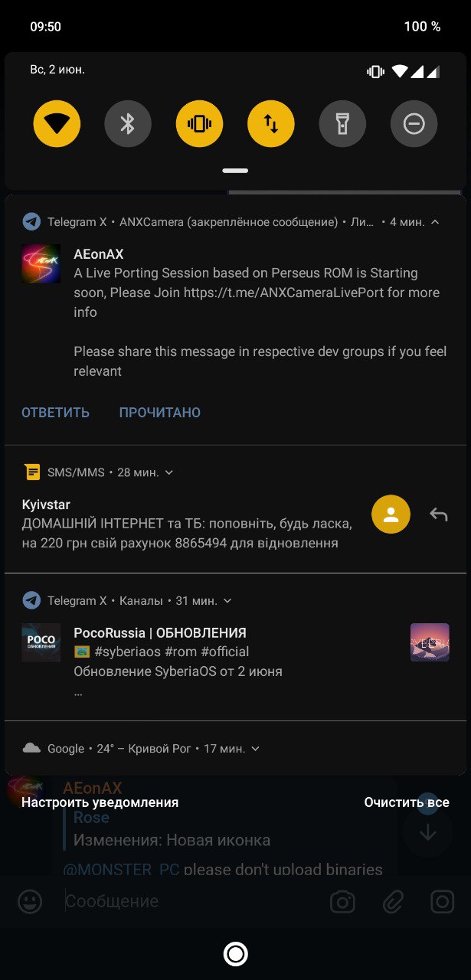Image resolution: width=471 pixels, height=980 pixels.
Task: Expand the quick settings panel handle
Action: 235,171
